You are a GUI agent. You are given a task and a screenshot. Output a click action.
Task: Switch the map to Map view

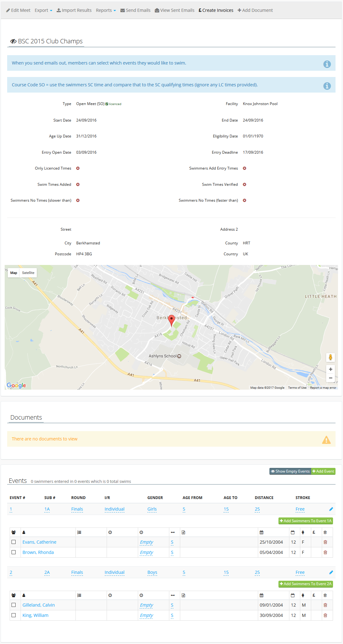tap(14, 273)
